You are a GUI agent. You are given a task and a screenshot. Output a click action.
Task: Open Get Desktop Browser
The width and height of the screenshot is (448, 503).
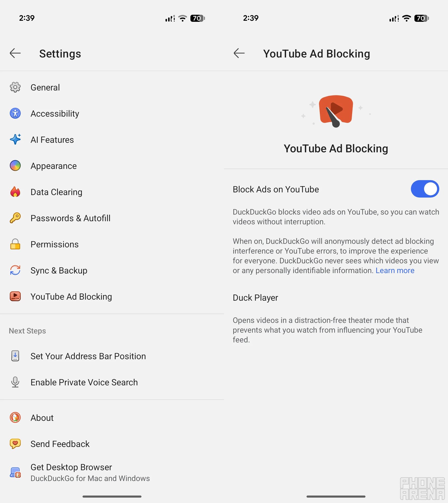[112, 472]
